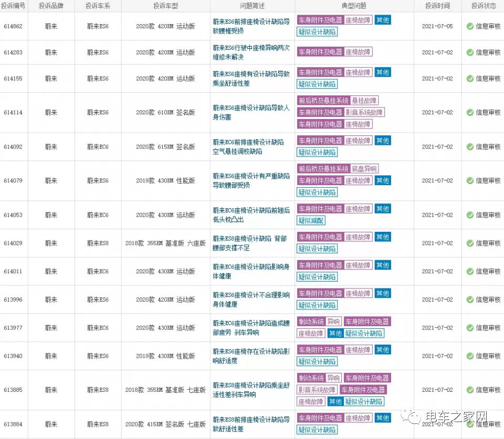Viewport: 504px width, 439px height.
Task: Click model cell 2020款 415KM 签名版 七座版
Action: tap(165, 424)
